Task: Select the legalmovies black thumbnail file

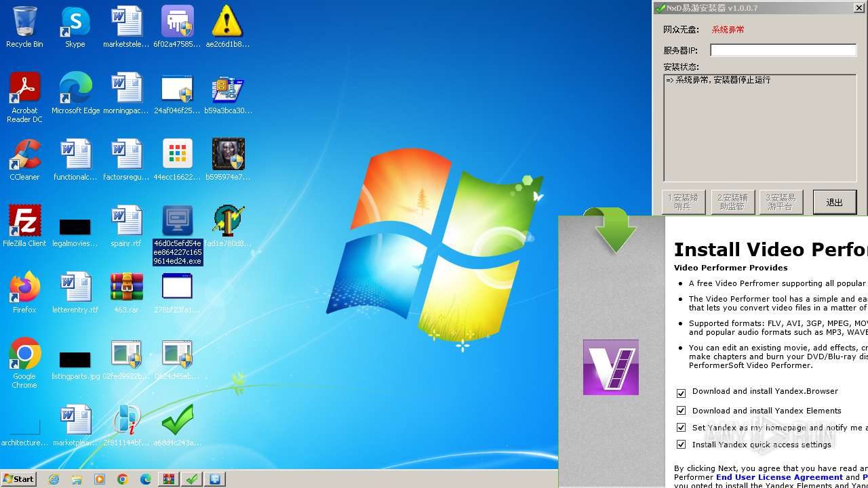Action: 75,232
